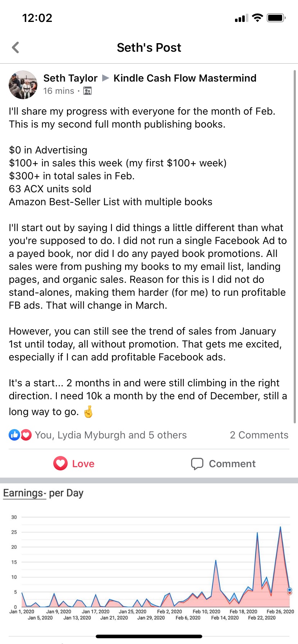Tap the home indicator bar at bottom
This screenshot has height=644, width=298.
tap(149, 636)
